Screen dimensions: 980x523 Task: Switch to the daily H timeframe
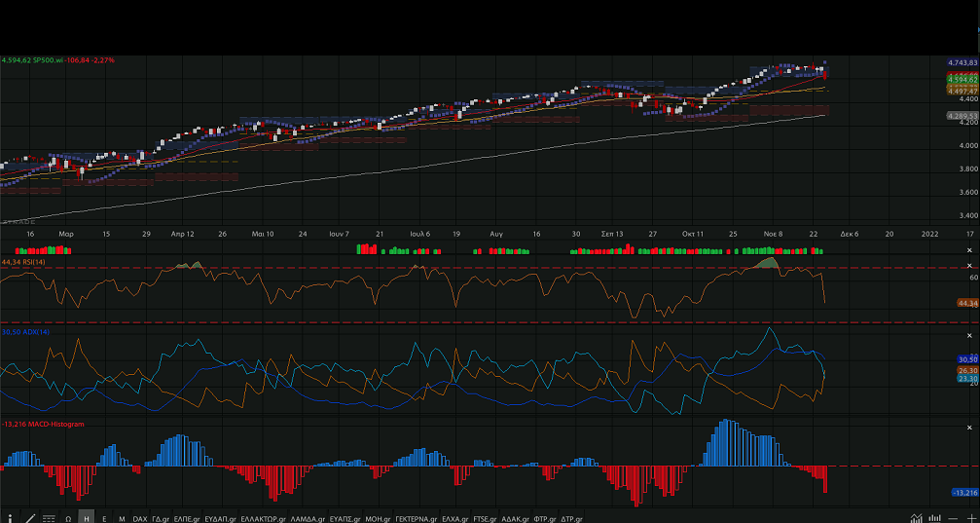pyautogui.click(x=87, y=518)
